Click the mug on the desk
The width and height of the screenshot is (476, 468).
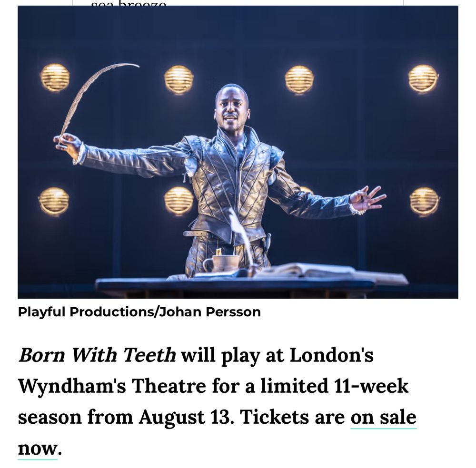tap(222, 263)
